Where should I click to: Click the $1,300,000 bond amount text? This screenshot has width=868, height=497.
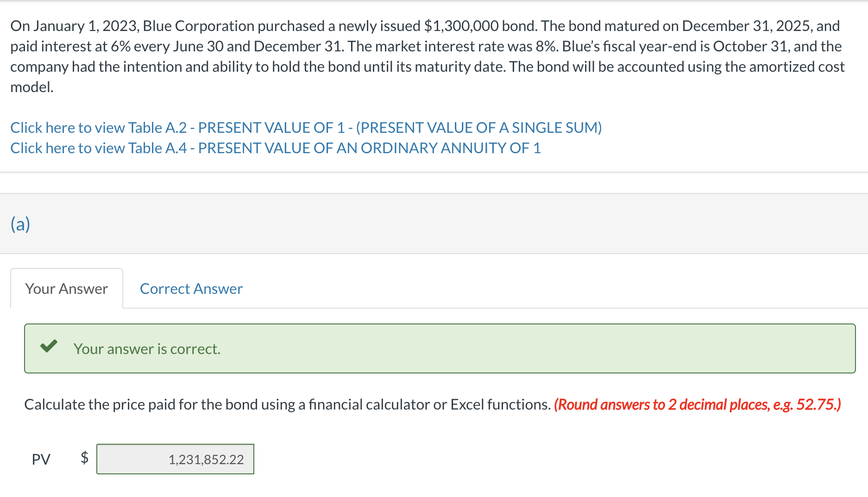tap(461, 26)
